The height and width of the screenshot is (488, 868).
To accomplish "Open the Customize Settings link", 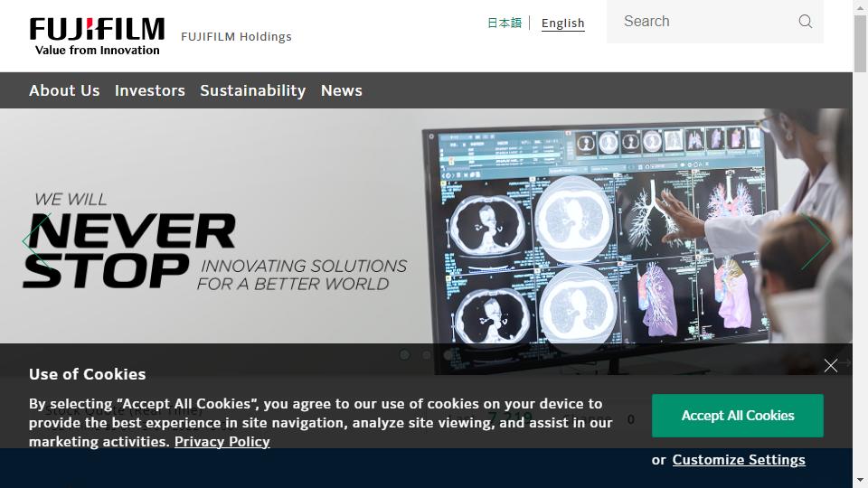I will click(x=739, y=460).
